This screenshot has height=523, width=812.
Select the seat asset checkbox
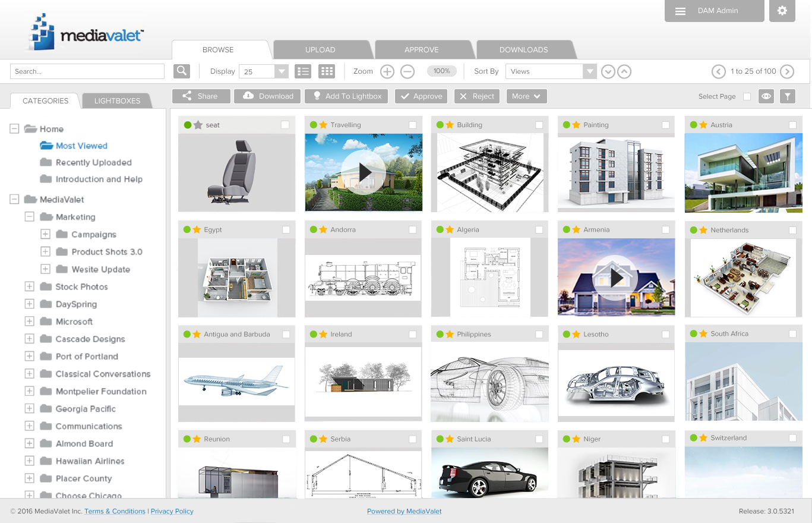point(285,125)
